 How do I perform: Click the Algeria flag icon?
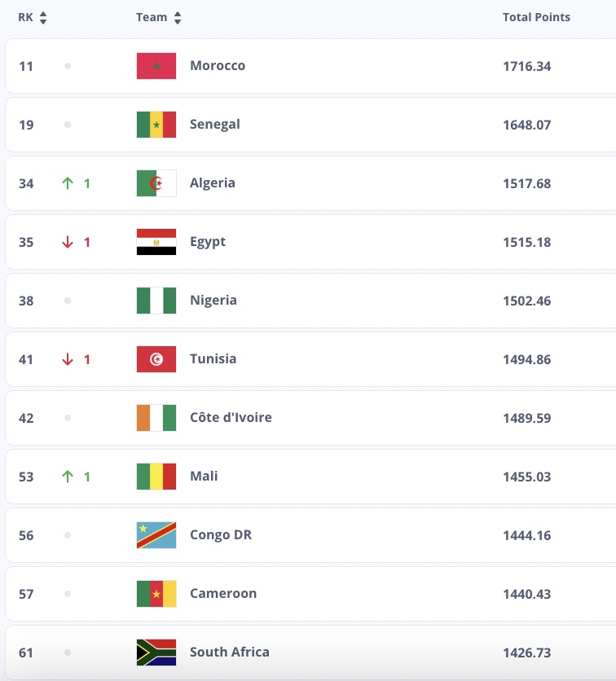[x=156, y=183]
